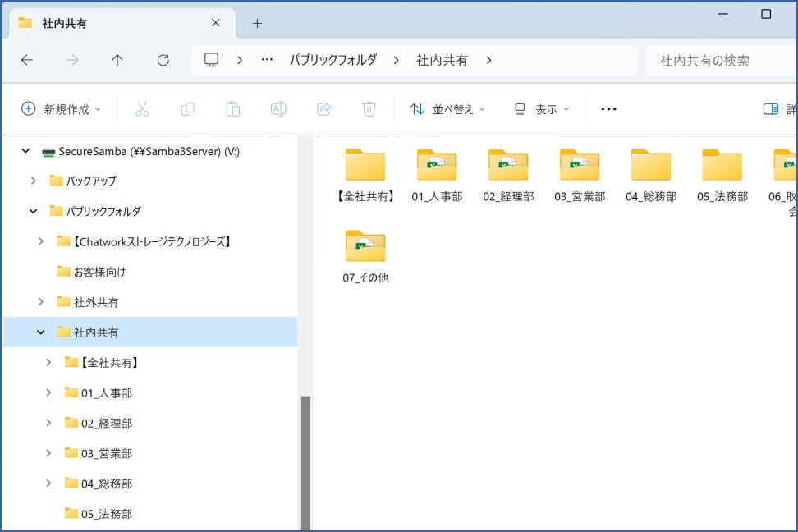Select the 02_経理部 folder in file pane
Image resolution: width=798 pixels, height=532 pixels.
click(x=508, y=176)
